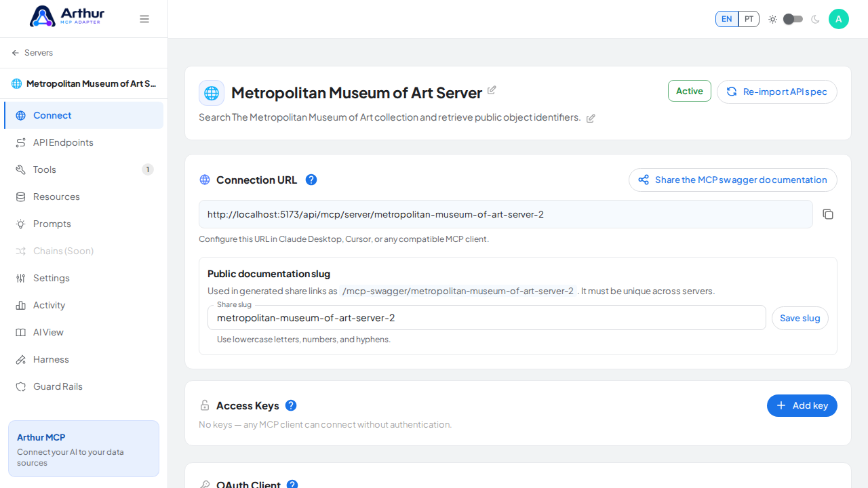Open API Endpoints in sidebar

83,142
